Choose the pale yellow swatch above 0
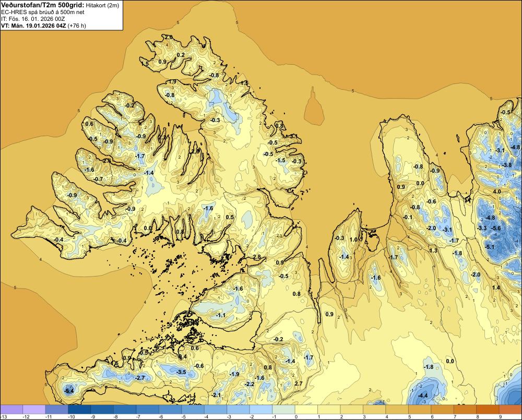 (x=306, y=410)
